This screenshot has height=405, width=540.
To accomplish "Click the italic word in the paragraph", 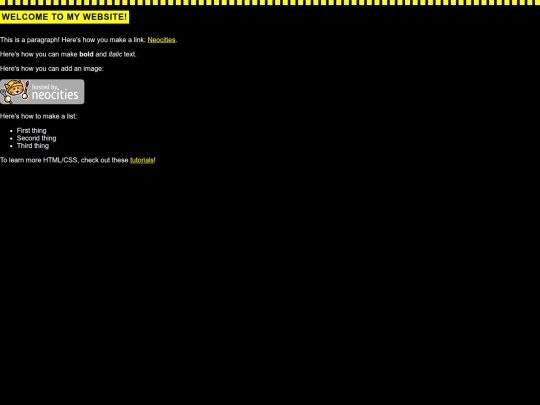I will [x=115, y=54].
